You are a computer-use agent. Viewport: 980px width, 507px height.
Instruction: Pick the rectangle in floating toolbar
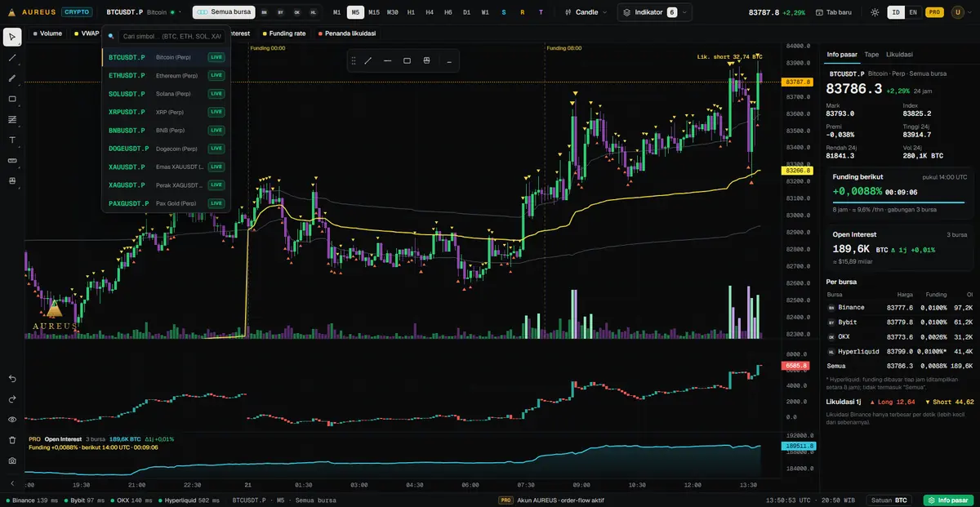408,60
